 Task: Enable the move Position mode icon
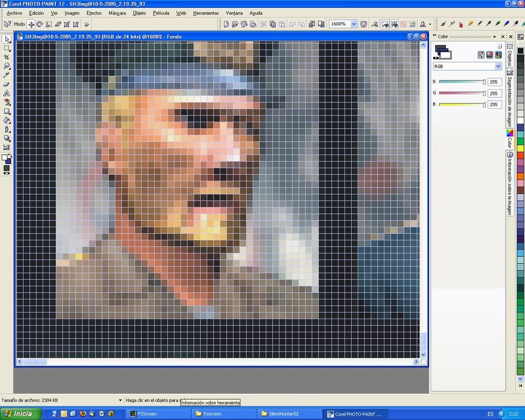(31, 24)
